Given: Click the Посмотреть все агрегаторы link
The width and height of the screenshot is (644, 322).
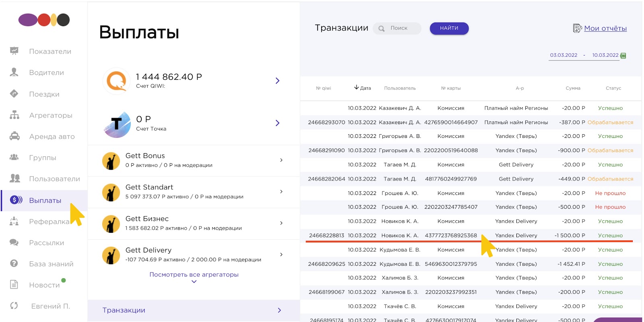Looking at the screenshot, I should click(194, 275).
